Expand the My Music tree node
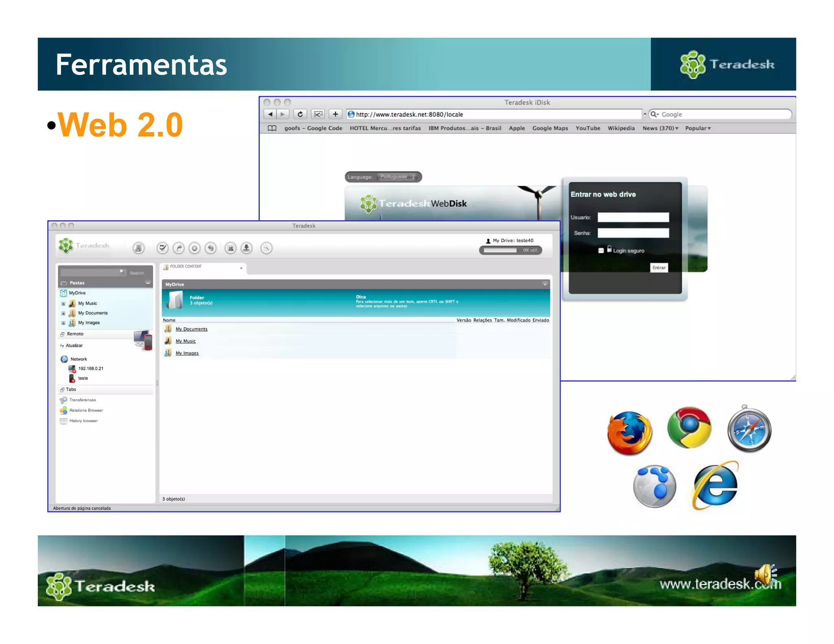 (63, 304)
